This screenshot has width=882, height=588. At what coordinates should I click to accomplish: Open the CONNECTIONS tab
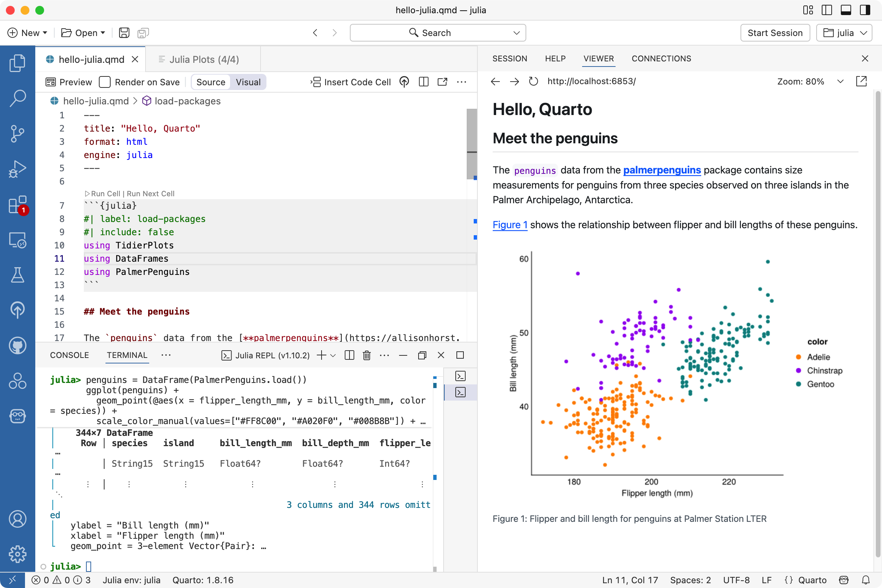pos(661,58)
